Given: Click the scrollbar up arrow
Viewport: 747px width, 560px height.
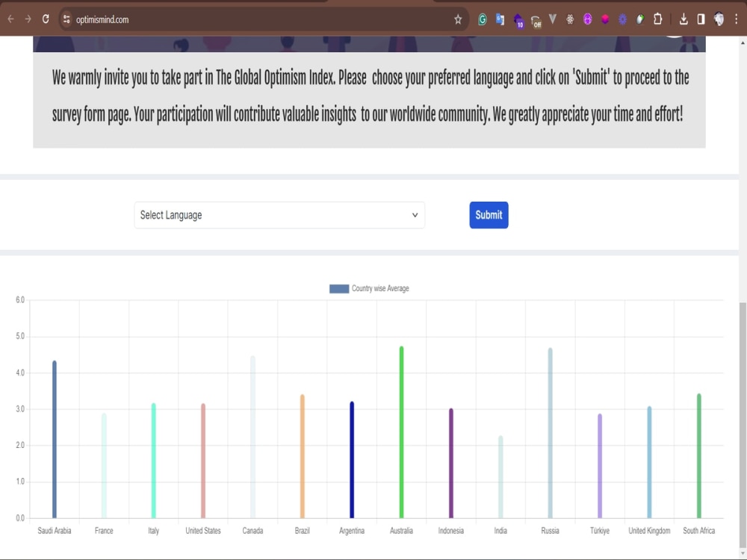Looking at the screenshot, I should (743, 43).
